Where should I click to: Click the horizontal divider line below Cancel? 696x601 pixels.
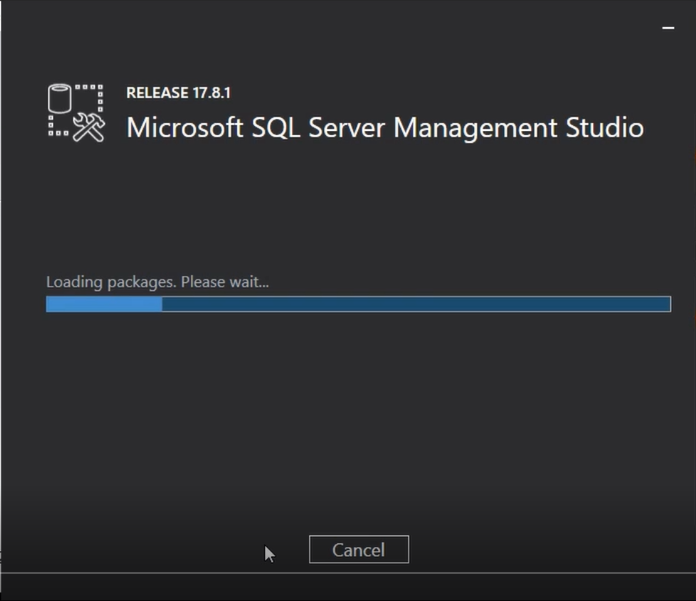pos(348,573)
